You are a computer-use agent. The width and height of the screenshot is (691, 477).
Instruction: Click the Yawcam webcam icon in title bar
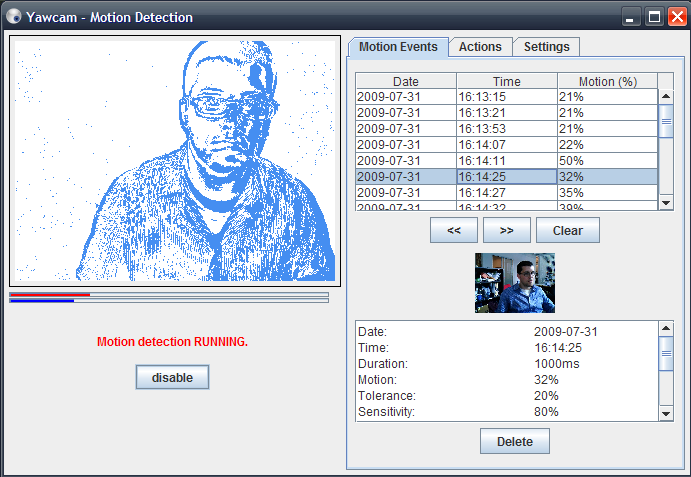point(13,17)
